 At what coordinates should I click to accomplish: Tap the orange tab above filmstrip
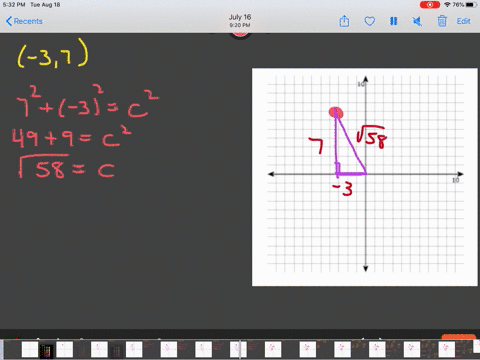point(459,337)
